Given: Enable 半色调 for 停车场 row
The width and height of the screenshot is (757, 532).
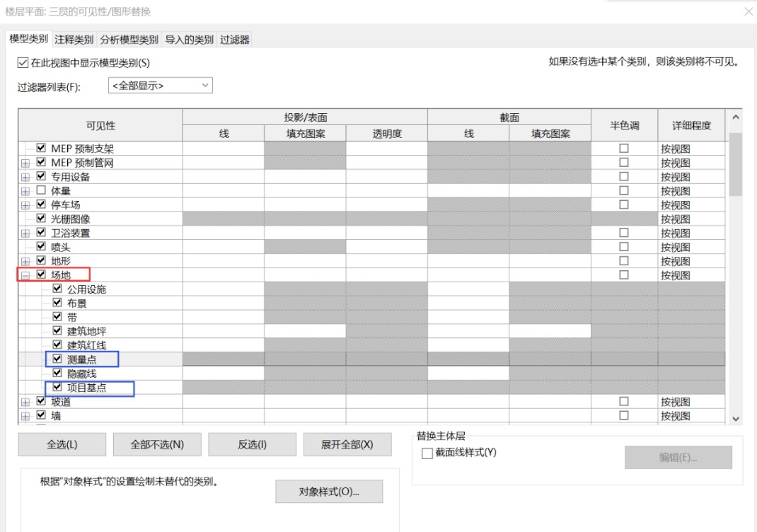Looking at the screenshot, I should coord(624,204).
